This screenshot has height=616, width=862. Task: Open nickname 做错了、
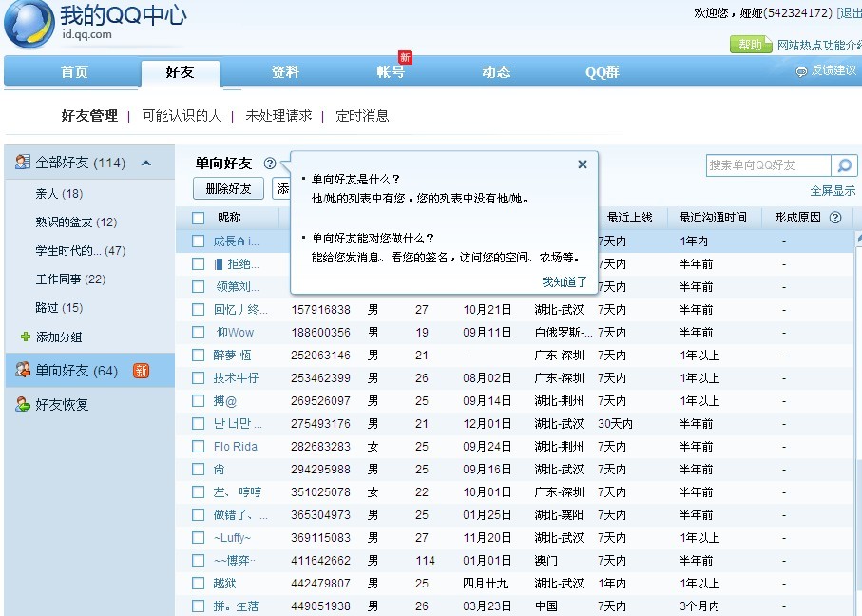point(240,515)
